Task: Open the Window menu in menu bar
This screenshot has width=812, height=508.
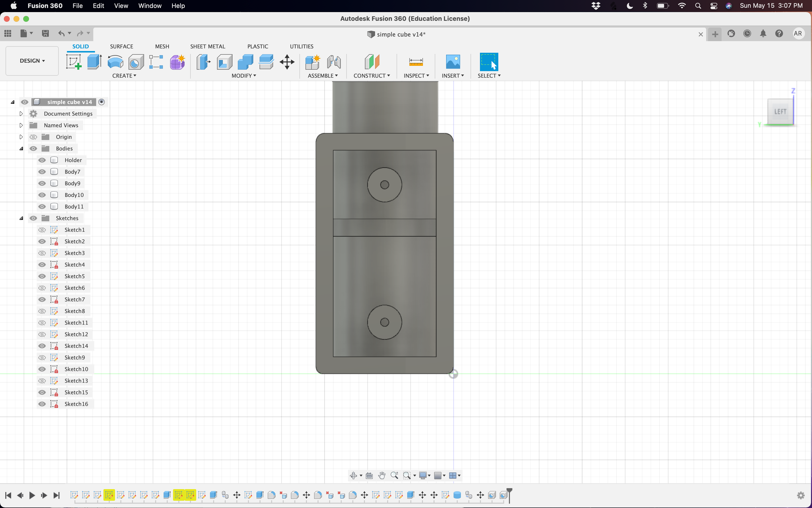Action: (150, 6)
